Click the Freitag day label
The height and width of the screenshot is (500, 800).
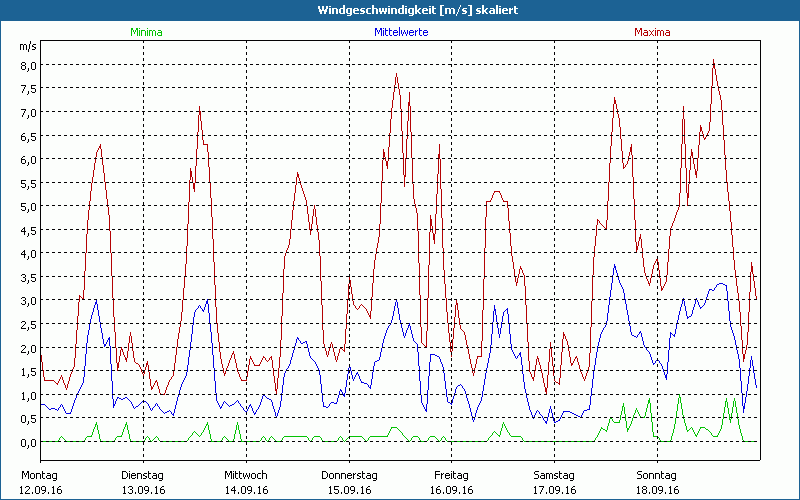pyautogui.click(x=452, y=476)
